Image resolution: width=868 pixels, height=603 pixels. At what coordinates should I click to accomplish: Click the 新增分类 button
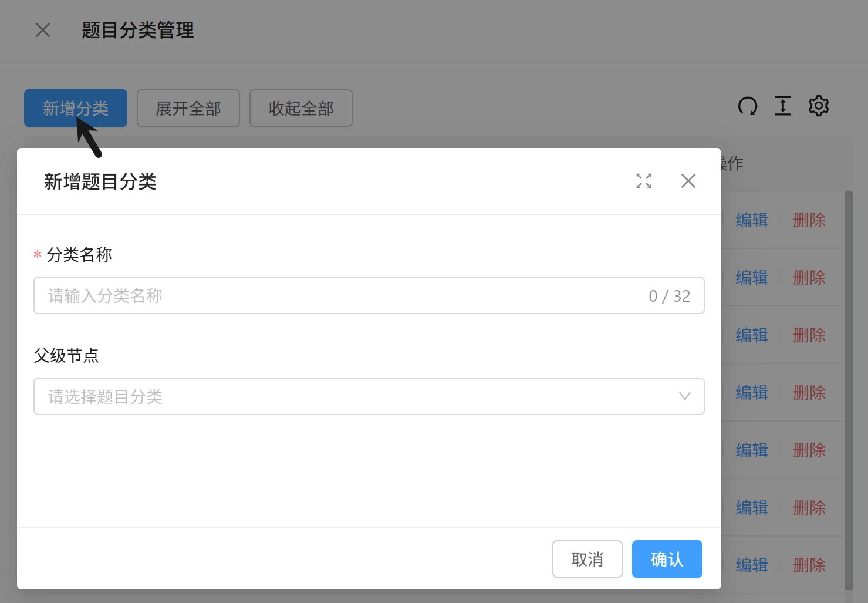[x=75, y=108]
